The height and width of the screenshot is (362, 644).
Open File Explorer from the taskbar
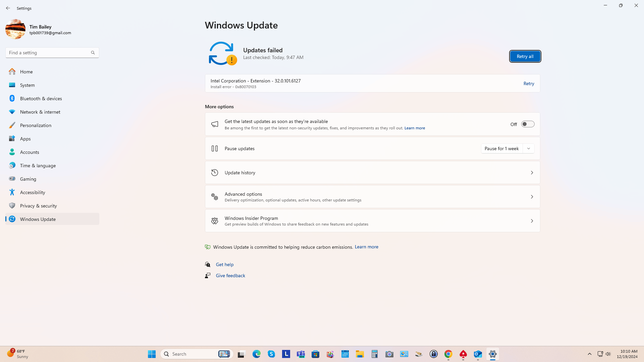pos(360,354)
